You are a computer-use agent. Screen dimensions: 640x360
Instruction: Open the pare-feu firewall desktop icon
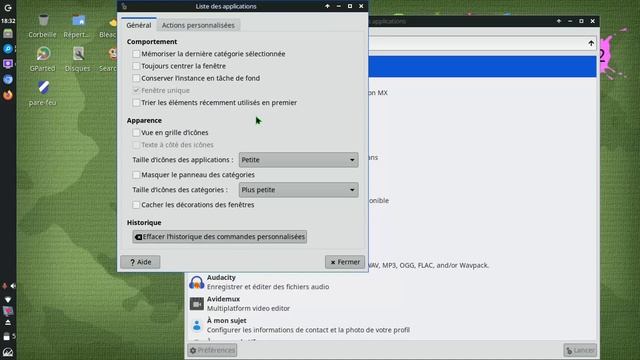pos(43,87)
